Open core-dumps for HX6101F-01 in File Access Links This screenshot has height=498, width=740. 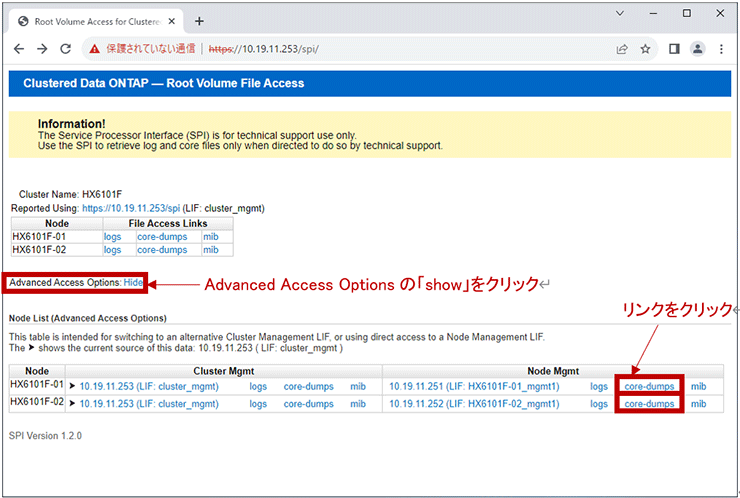pyautogui.click(x=162, y=236)
